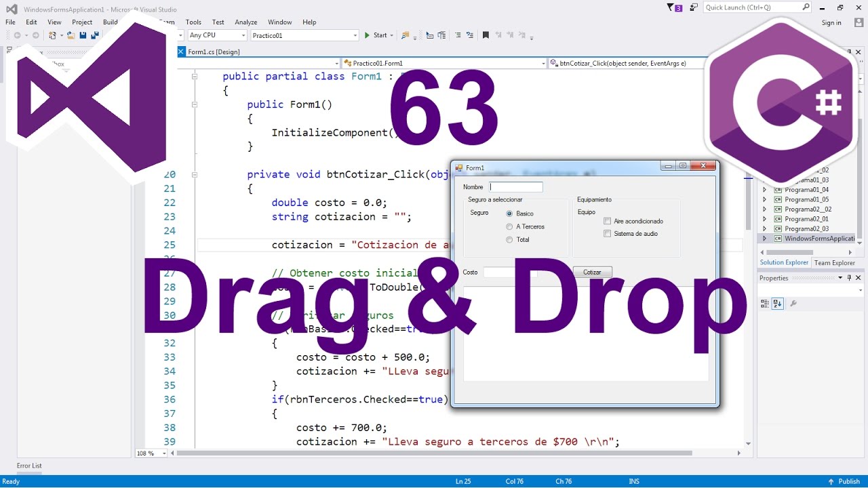868x488 pixels.
Task: Open the Edit menu
Action: [x=31, y=22]
